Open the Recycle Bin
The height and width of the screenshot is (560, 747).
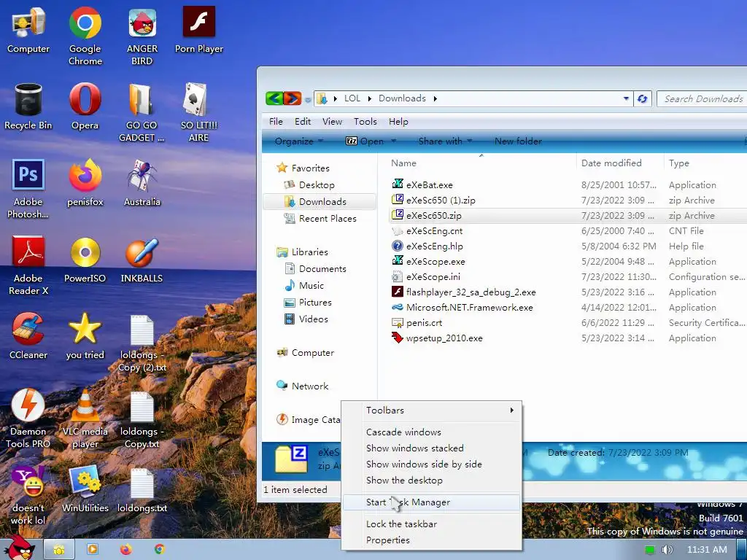28,106
